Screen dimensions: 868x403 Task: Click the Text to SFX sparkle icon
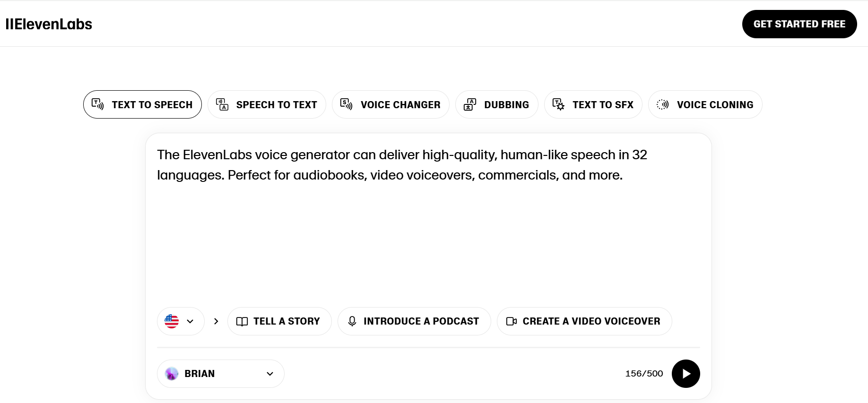[x=558, y=104]
